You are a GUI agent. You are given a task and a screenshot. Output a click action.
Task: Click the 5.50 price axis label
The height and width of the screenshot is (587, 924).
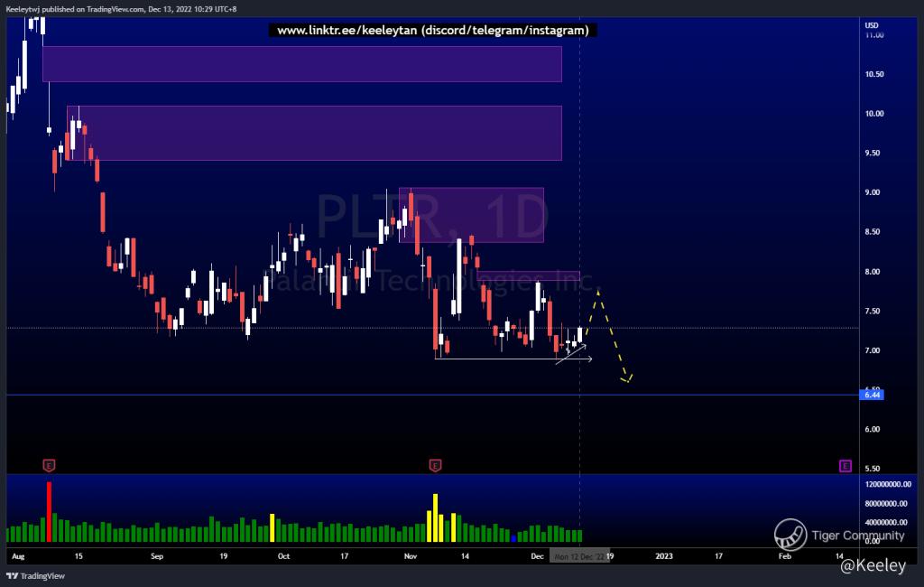coord(873,469)
